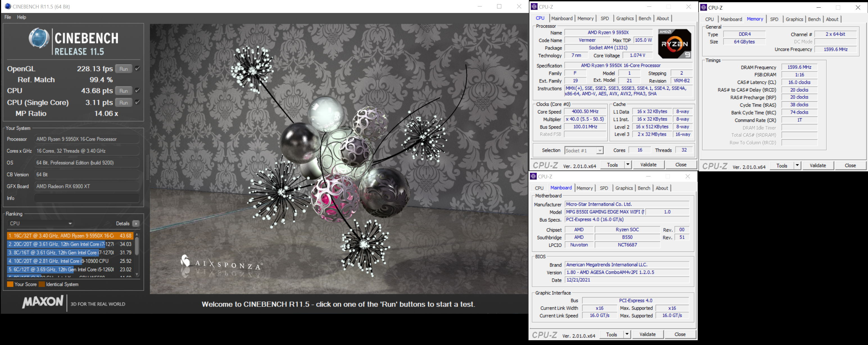The width and height of the screenshot is (868, 345).
Task: Click the Core Speed value 4000.50 MHz
Action: [x=585, y=111]
